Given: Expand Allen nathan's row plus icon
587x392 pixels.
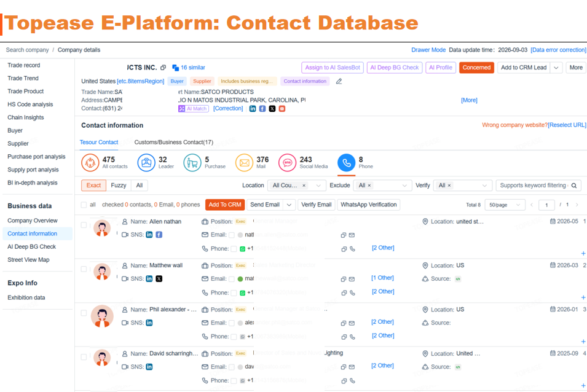Looking at the screenshot, I should 583,253.
